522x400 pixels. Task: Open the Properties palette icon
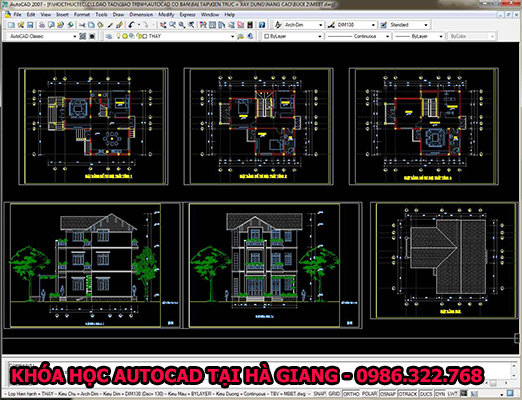point(203,25)
